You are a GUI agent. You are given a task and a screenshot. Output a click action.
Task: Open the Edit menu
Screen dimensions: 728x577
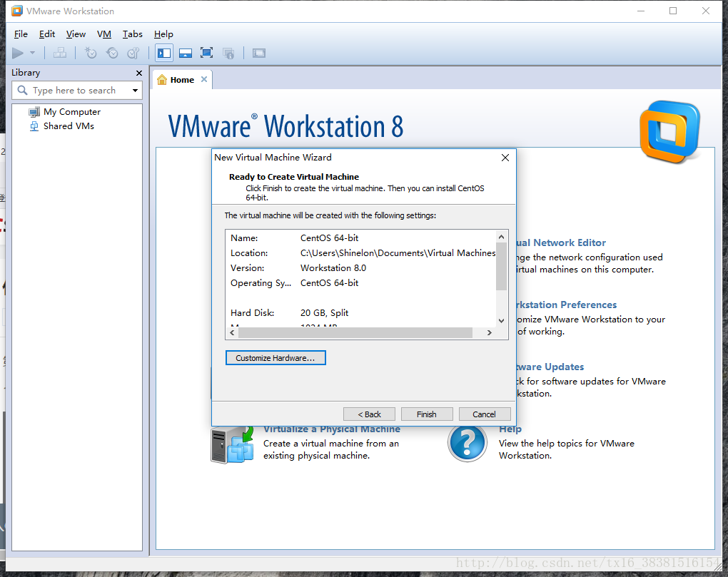47,34
